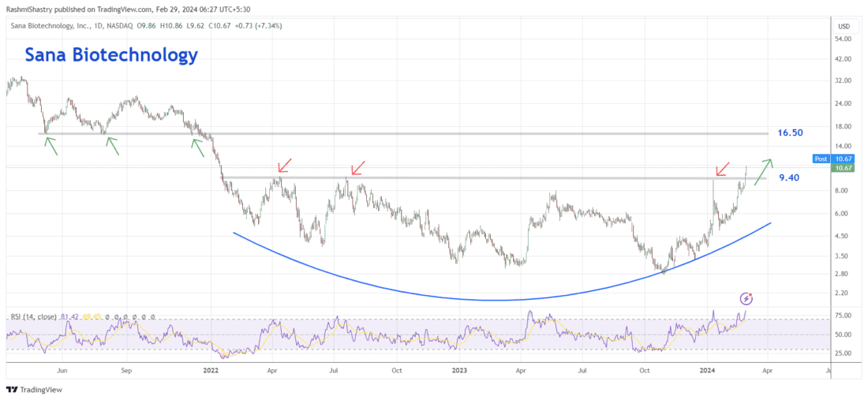Click the green breakout arrow near 9.40
Viewport: 868px width, 400px height.
(x=762, y=171)
